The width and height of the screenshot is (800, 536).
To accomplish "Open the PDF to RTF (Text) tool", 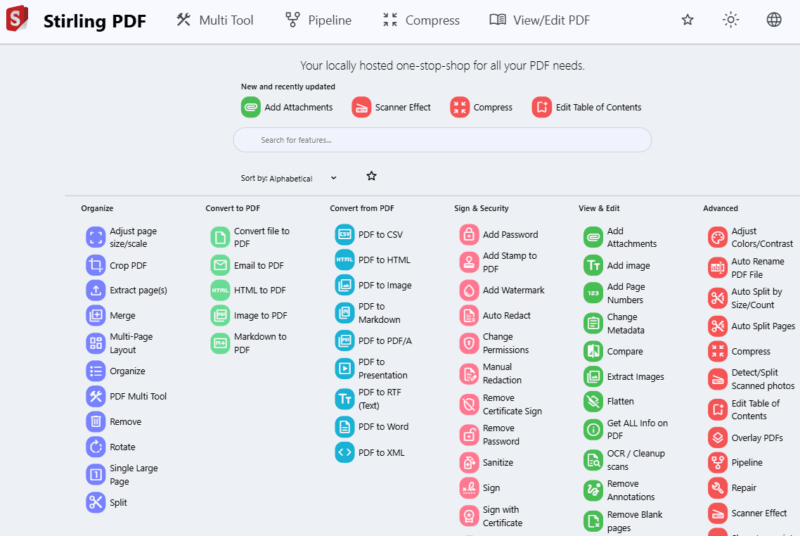I will pyautogui.click(x=368, y=399).
